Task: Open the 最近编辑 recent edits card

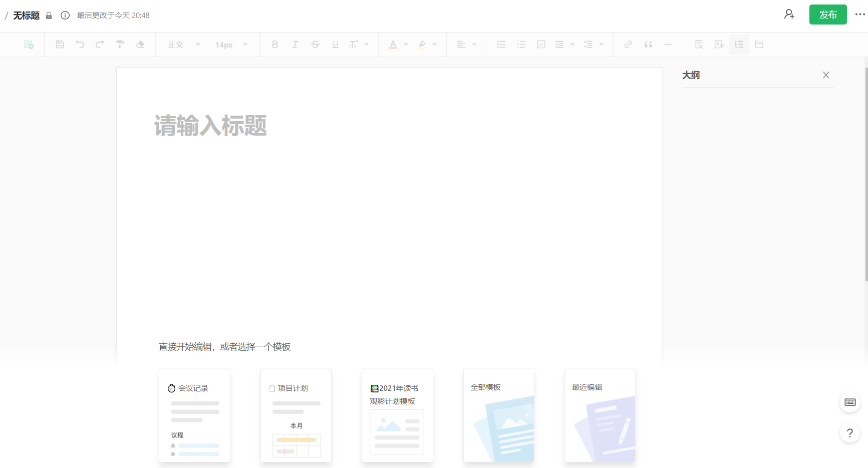Action: point(600,415)
